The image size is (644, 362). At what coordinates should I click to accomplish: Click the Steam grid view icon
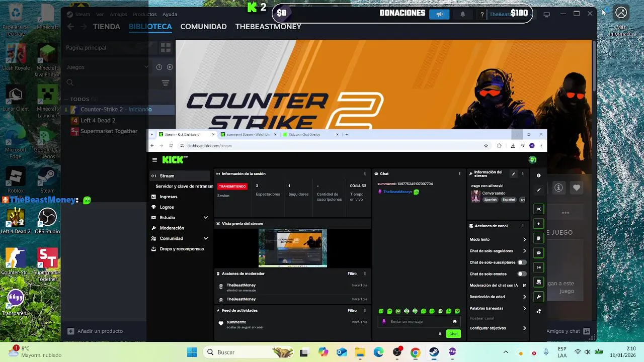166,48
